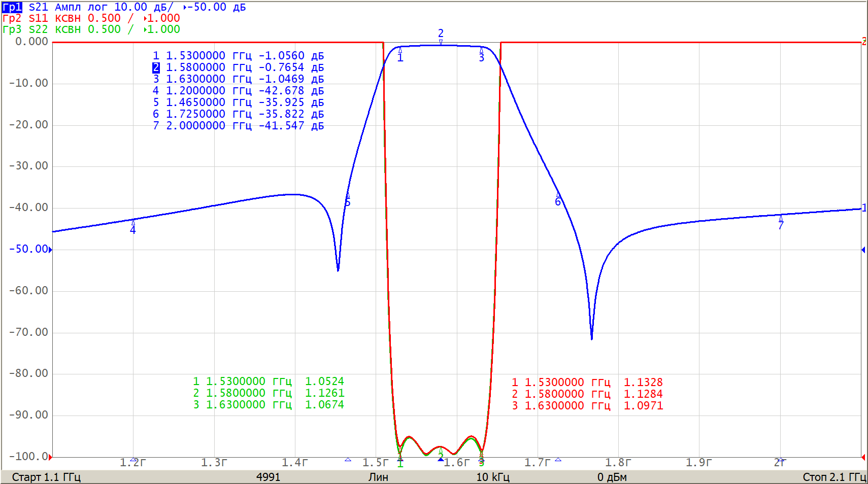868x484 pixels.
Task: Open the 10 кГц IF bandwidth field
Action: coord(492,477)
